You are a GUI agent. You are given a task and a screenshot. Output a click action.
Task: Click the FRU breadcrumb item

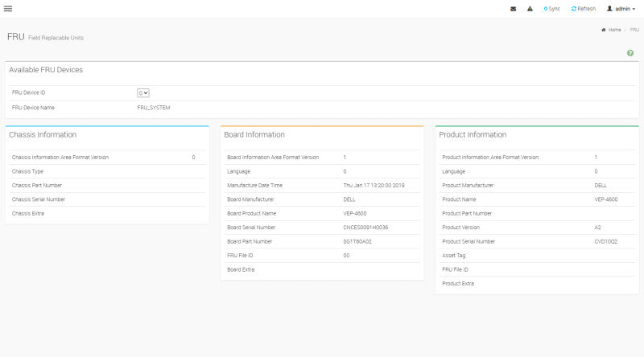pos(634,30)
